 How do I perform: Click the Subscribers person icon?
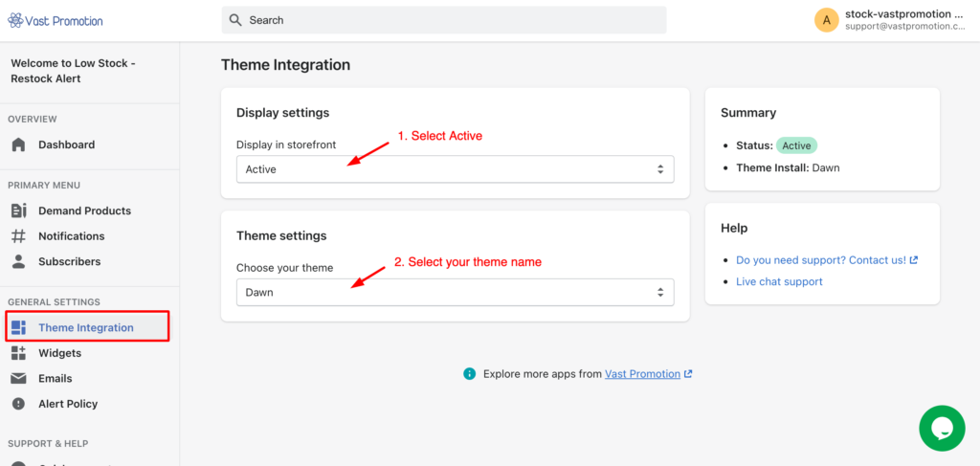[19, 262]
